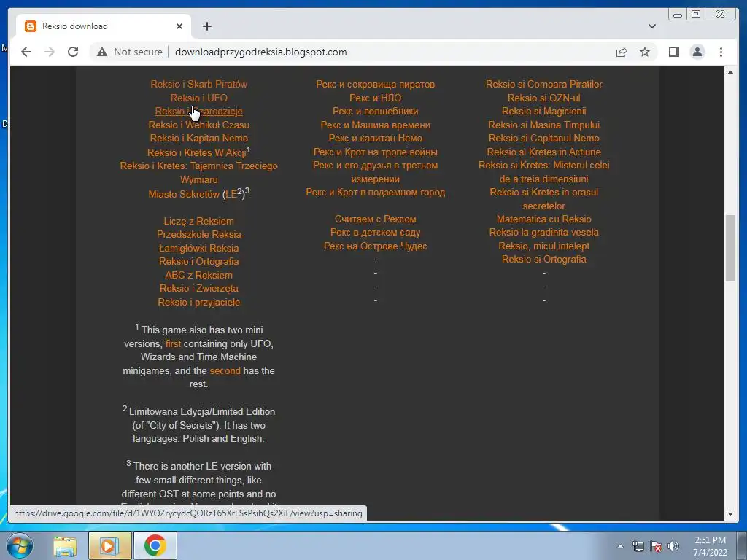Bookmark this page with the star

645,52
